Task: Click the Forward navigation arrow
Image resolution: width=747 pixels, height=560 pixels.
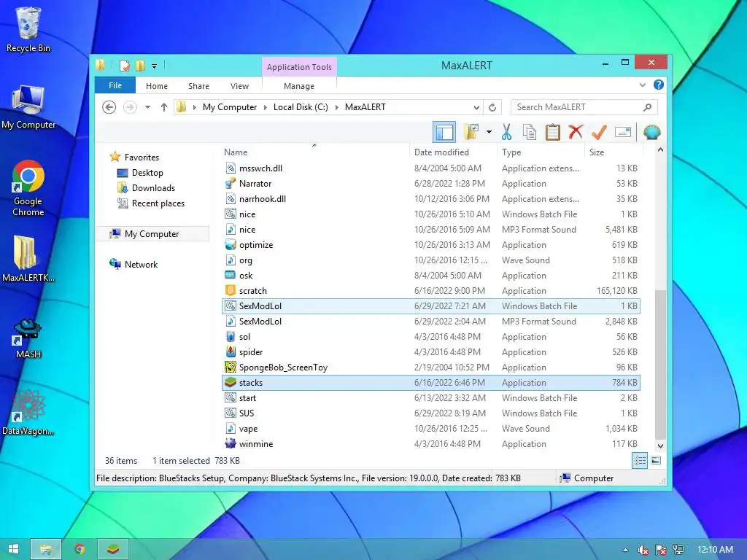Action: pos(130,107)
